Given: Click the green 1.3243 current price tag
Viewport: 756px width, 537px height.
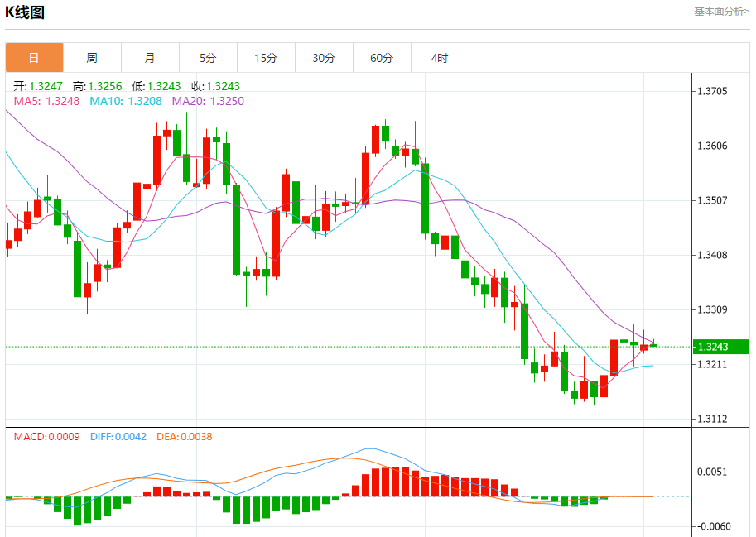Looking at the screenshot, I should coord(720,347).
